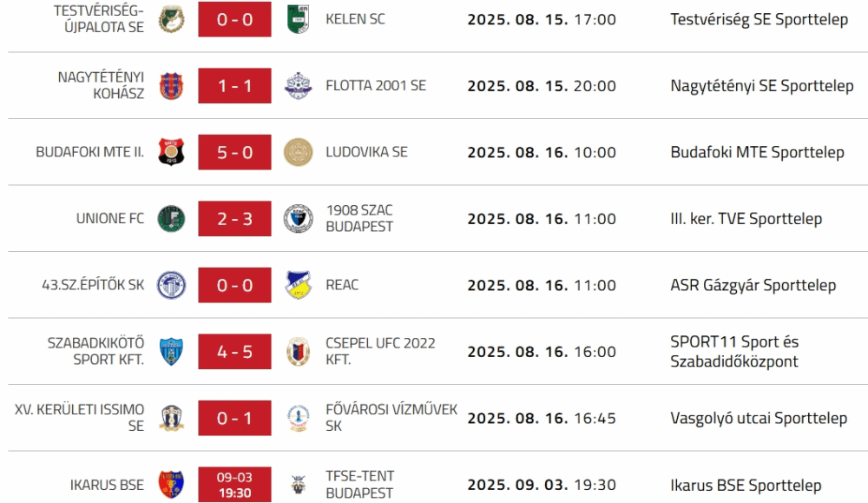Open the upcoming 09-03 19:30 match box
The width and height of the screenshot is (868, 503).
point(234,485)
